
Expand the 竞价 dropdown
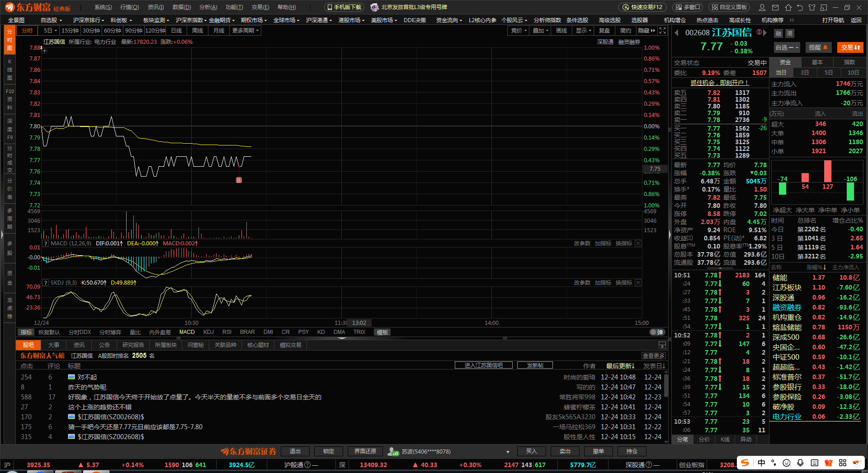519,31
